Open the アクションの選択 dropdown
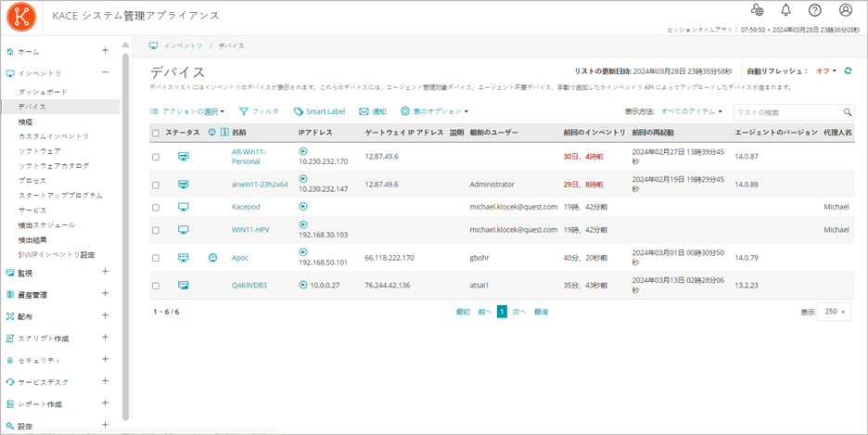Screen dimensions: 868x435 pyautogui.click(x=187, y=111)
